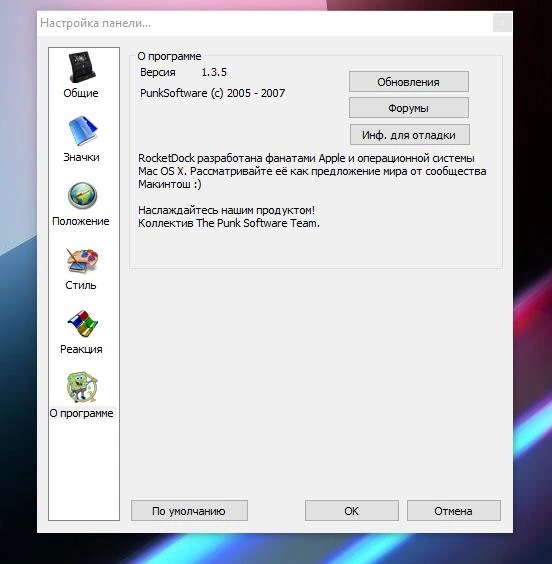Click the RocketDock description paragraph
The image size is (552, 564).
pyautogui.click(x=312, y=171)
